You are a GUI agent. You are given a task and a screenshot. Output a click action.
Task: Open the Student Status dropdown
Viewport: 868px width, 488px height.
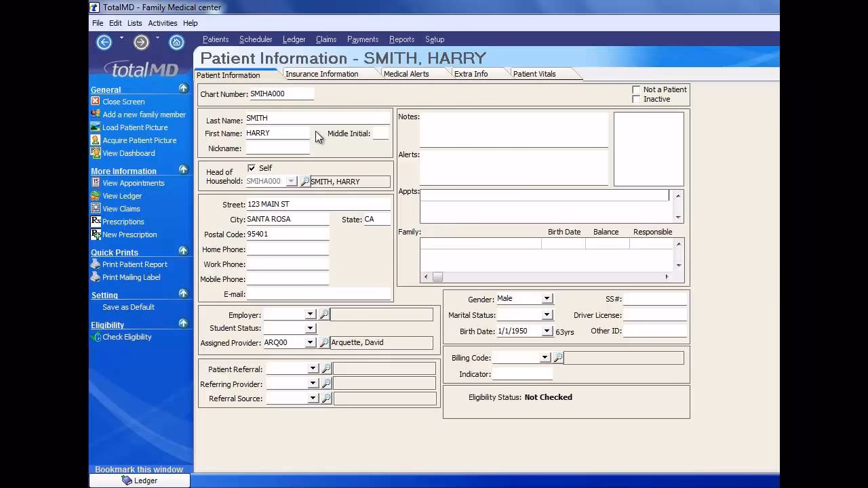pos(310,328)
